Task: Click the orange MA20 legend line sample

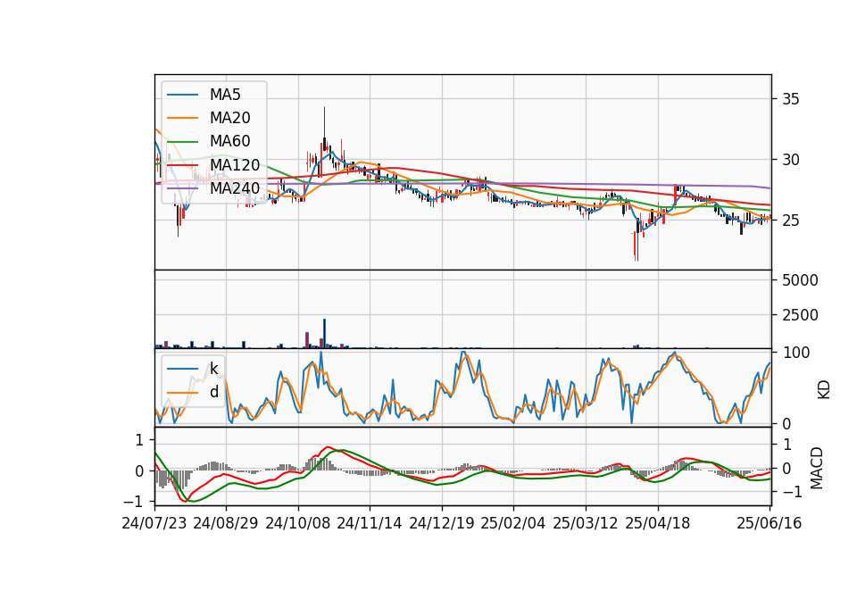Action: click(x=182, y=118)
